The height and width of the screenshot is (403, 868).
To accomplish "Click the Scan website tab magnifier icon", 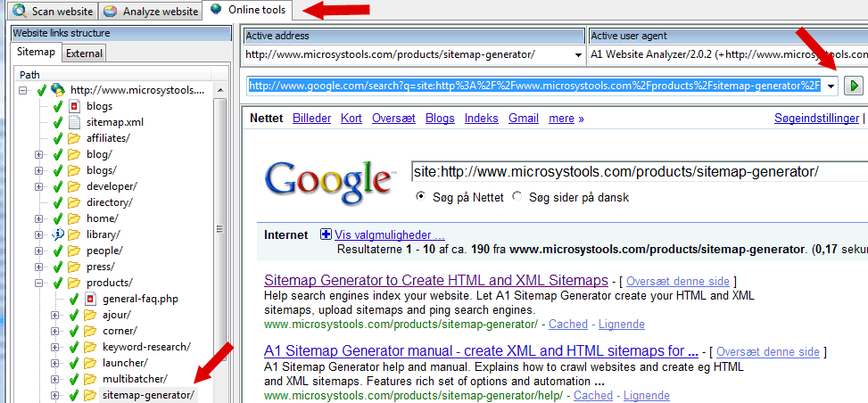I will point(21,11).
